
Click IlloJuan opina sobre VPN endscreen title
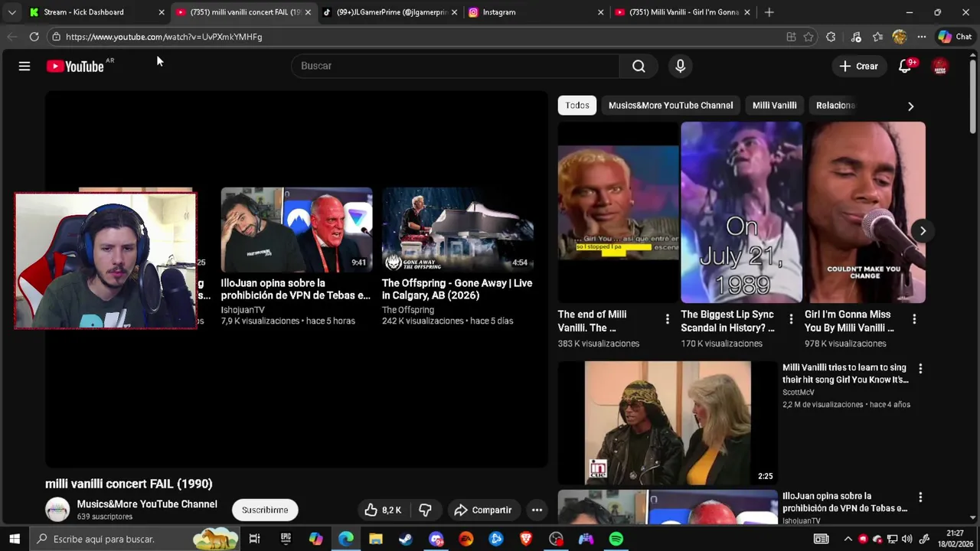(296, 289)
